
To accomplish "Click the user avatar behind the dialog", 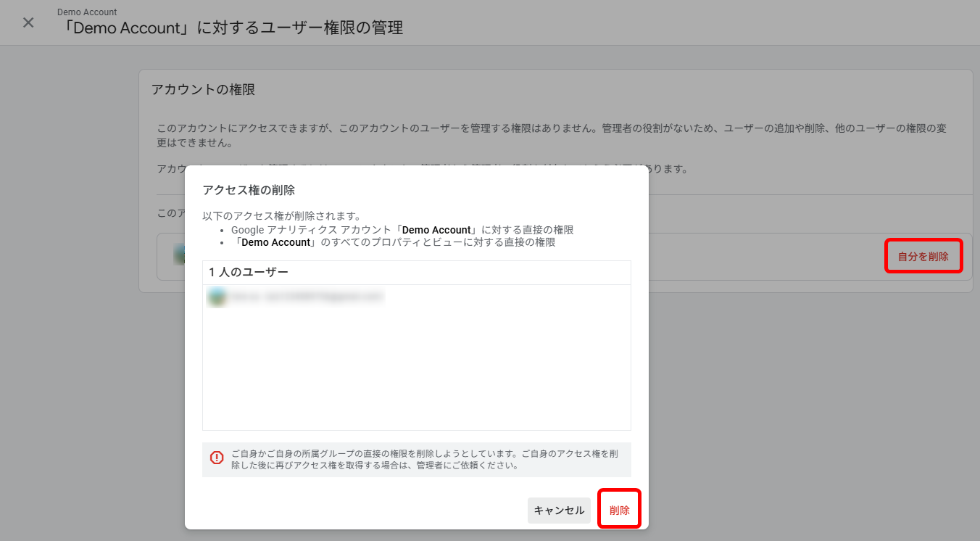I will pyautogui.click(x=179, y=255).
